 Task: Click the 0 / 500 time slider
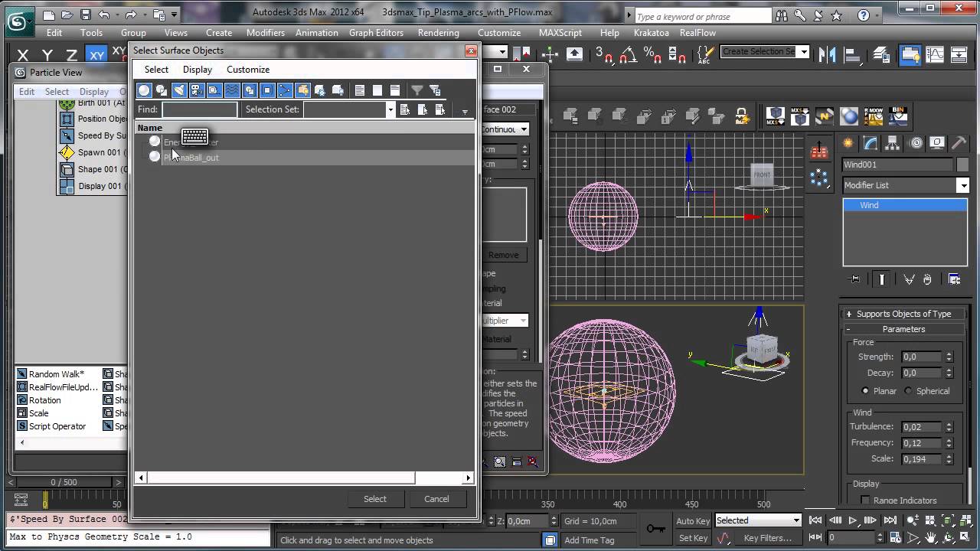pos(64,482)
